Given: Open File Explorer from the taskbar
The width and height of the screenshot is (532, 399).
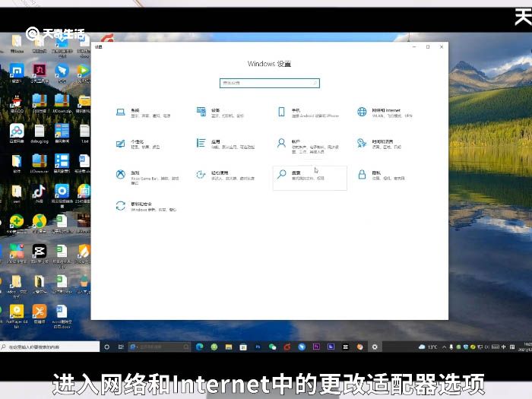Looking at the screenshot, I should [x=229, y=347].
